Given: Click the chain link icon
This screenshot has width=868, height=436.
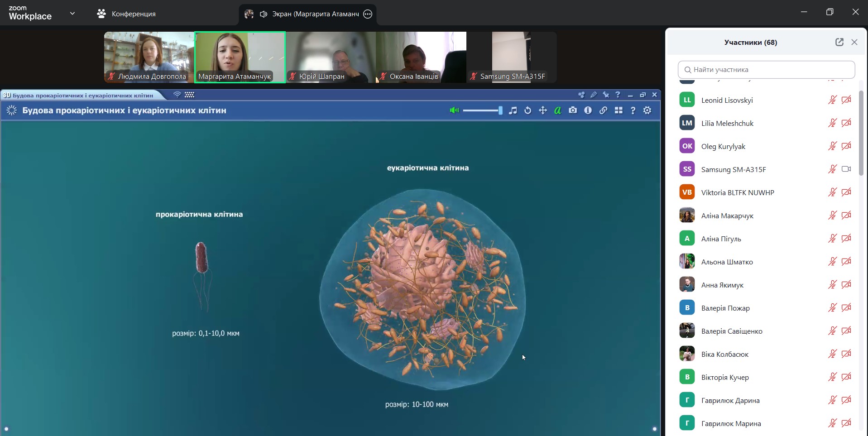Looking at the screenshot, I should pos(603,110).
